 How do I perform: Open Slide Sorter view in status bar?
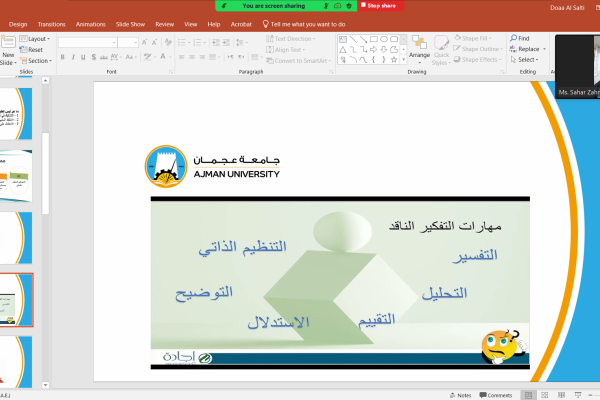coord(545,395)
